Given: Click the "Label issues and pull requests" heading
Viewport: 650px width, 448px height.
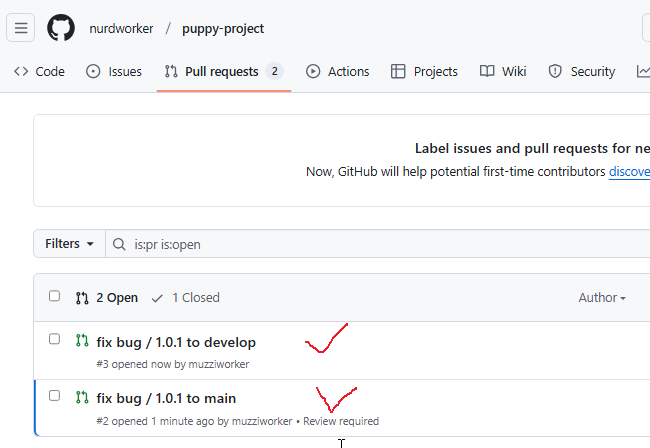Looking at the screenshot, I should point(532,148).
